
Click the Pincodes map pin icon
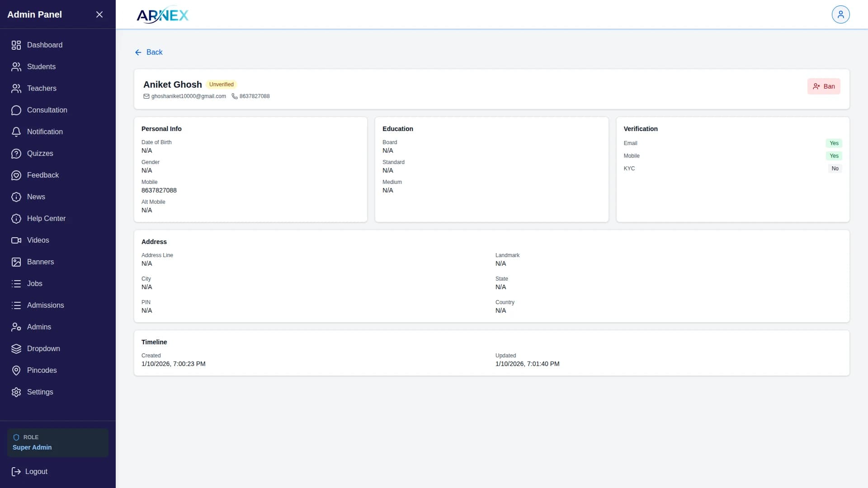coord(16,371)
